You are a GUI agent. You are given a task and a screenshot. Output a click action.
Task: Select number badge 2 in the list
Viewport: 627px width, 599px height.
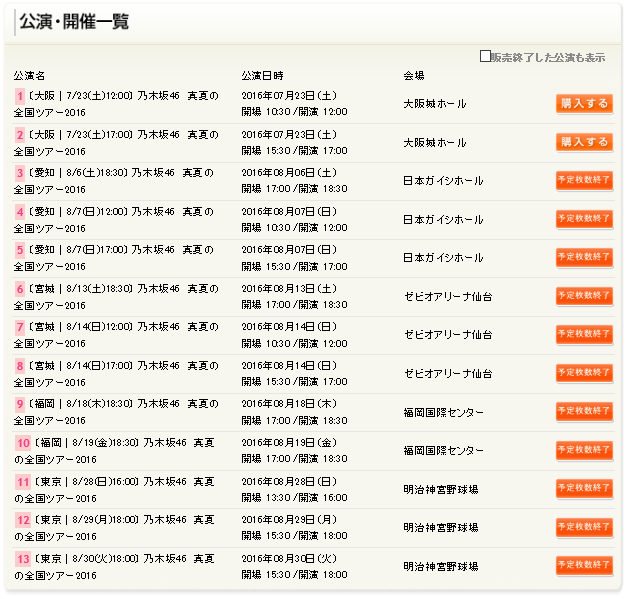[20, 135]
